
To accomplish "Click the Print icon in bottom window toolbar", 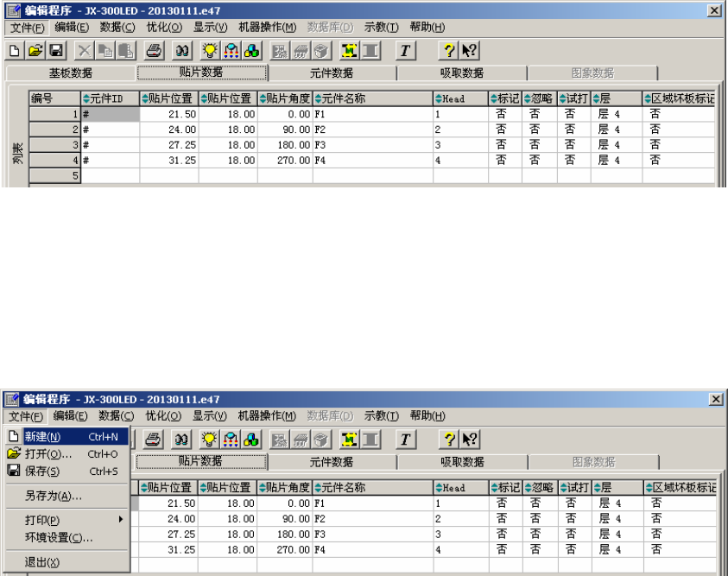I will coord(154,440).
